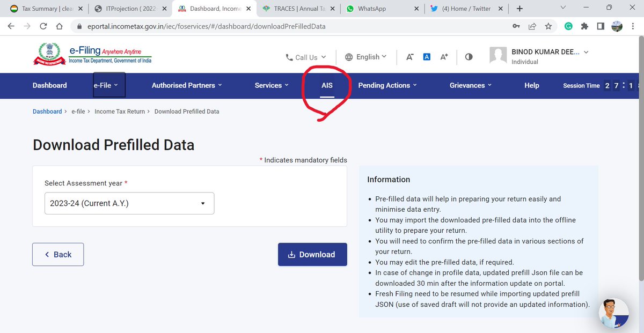
Task: Open the user profile picture
Action: [499, 56]
